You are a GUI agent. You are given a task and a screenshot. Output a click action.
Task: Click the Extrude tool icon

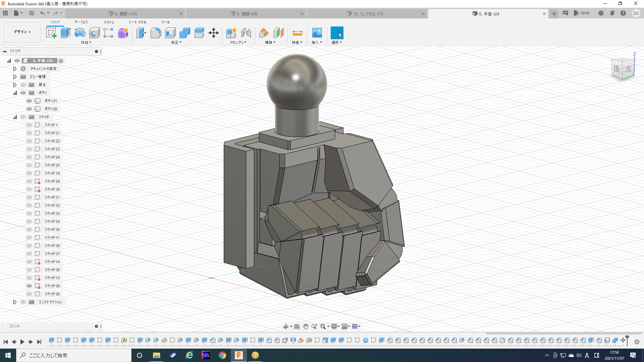(65, 33)
